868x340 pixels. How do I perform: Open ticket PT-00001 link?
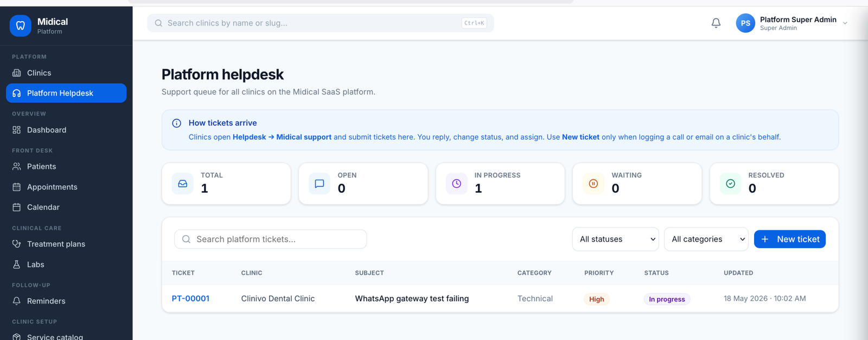point(190,299)
